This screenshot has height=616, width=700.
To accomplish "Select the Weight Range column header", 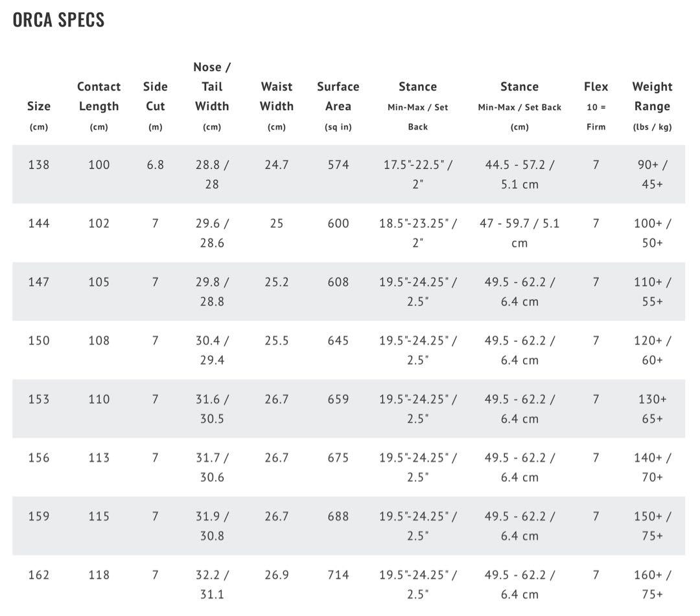I will pyautogui.click(x=652, y=97).
